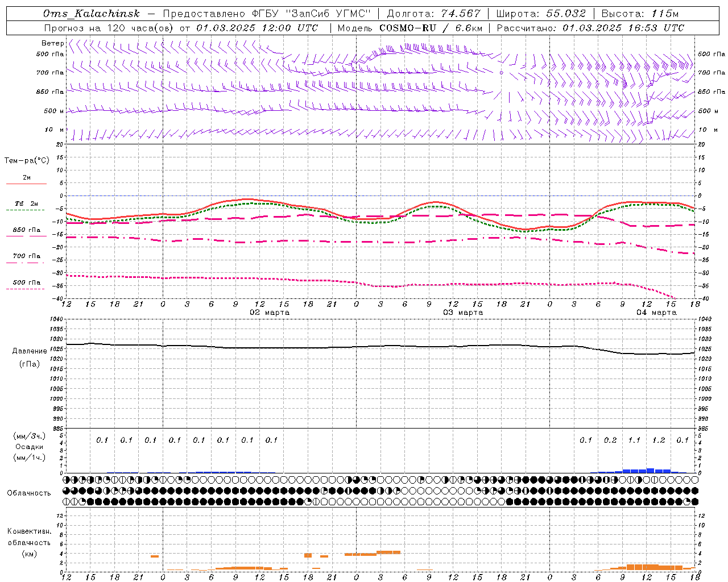Click the Давление pressure panel label
Screen dimensions: 728x582
click(x=30, y=351)
